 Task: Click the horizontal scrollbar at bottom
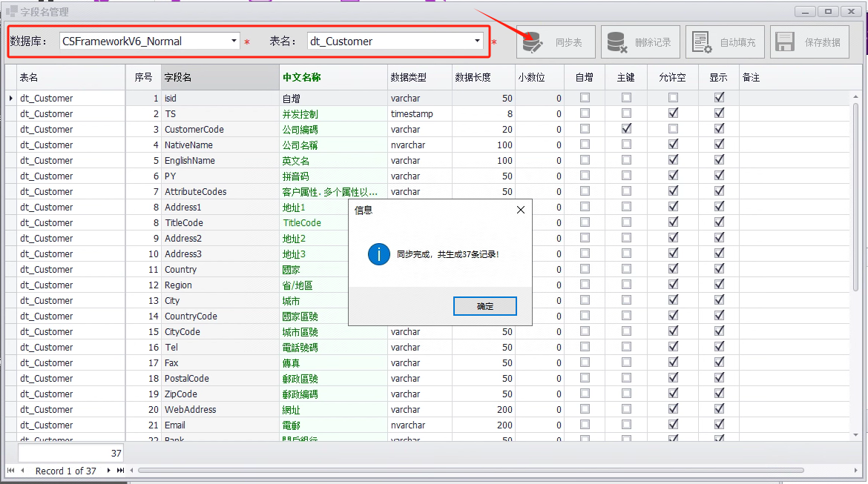pos(470,470)
